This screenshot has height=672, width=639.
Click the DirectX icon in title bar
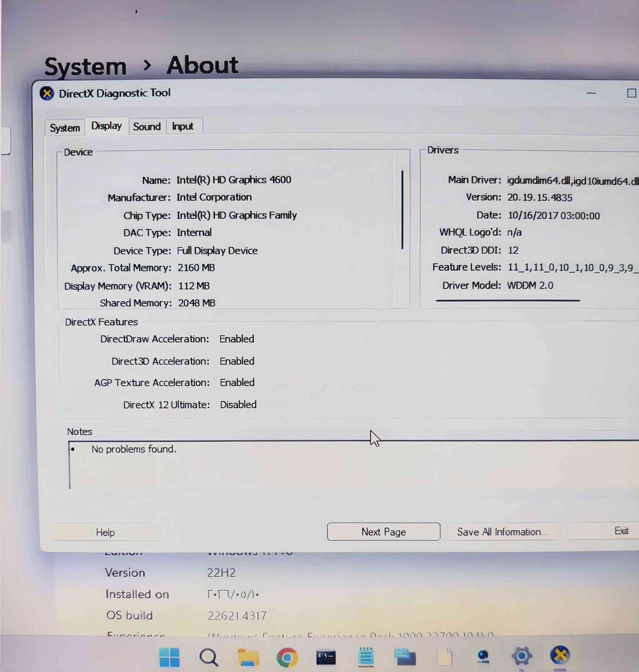47,93
